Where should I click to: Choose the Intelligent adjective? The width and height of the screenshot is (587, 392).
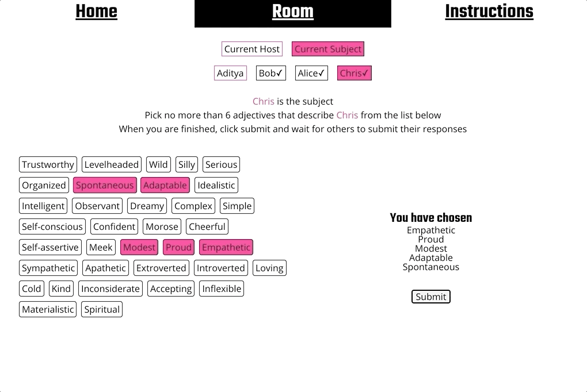(43, 206)
